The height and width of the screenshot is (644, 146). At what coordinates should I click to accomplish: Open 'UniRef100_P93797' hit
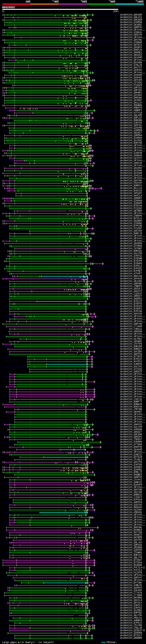131,183
